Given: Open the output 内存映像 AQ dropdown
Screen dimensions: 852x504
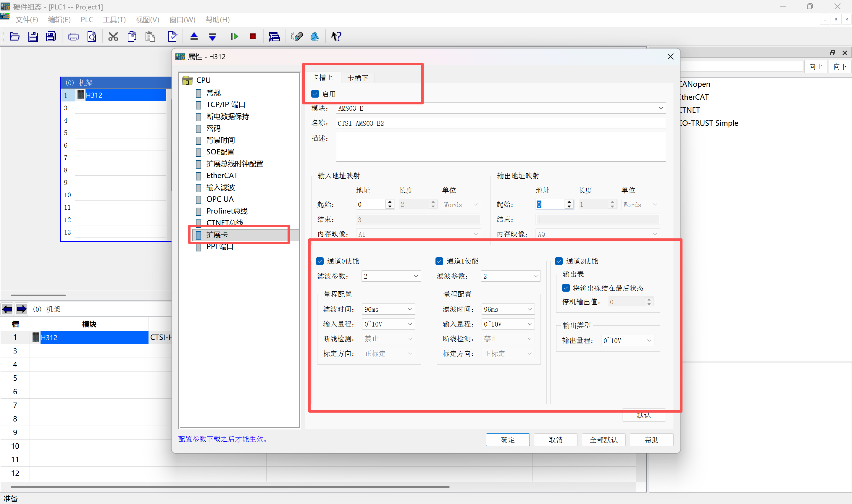Looking at the screenshot, I should [x=597, y=234].
